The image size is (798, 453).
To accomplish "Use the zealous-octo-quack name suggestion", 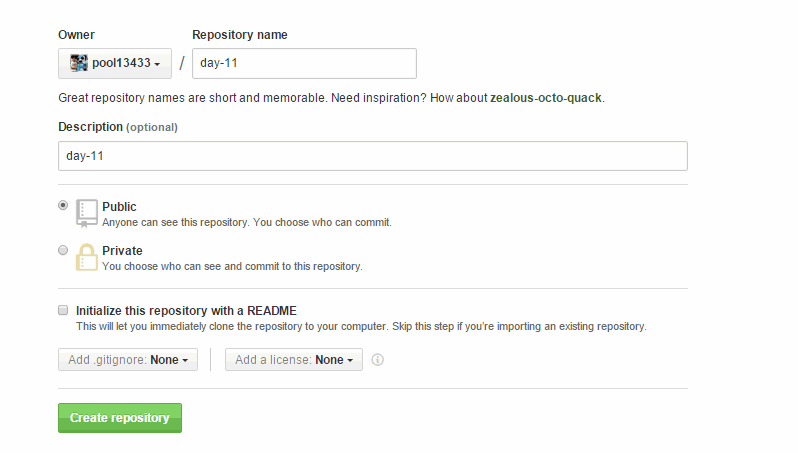I will (x=546, y=98).
